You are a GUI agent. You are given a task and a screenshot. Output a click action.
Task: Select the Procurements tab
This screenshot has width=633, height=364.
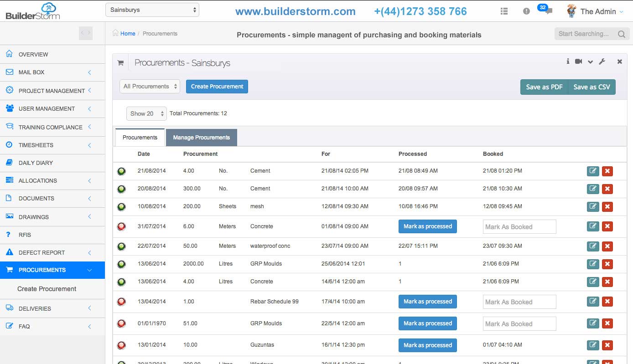[140, 137]
